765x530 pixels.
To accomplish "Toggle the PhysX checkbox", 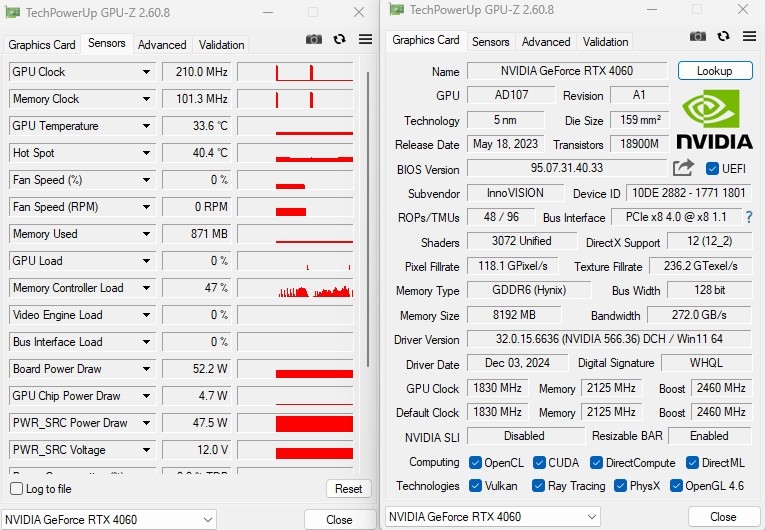I will pyautogui.click(x=620, y=486).
